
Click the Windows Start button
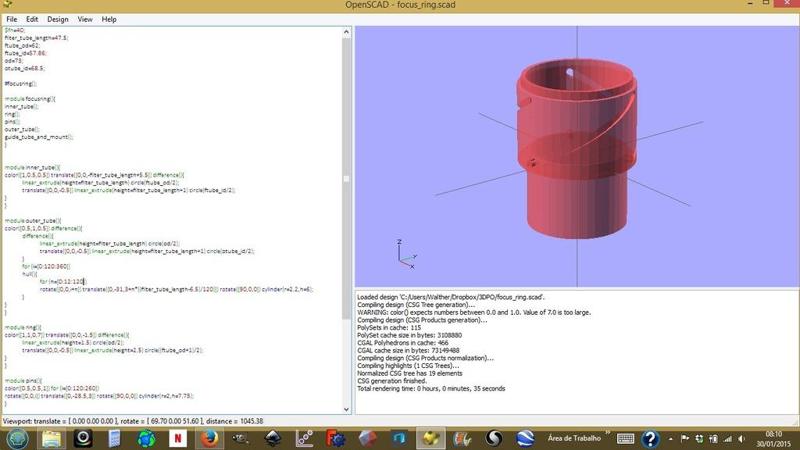pyautogui.click(x=17, y=439)
